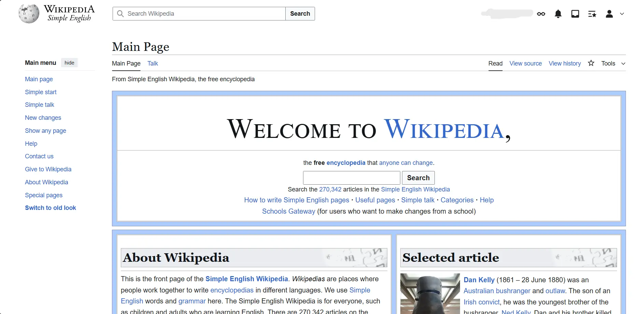Click the Search button in welcome box
Screen dimensions: 644x314
click(418, 178)
